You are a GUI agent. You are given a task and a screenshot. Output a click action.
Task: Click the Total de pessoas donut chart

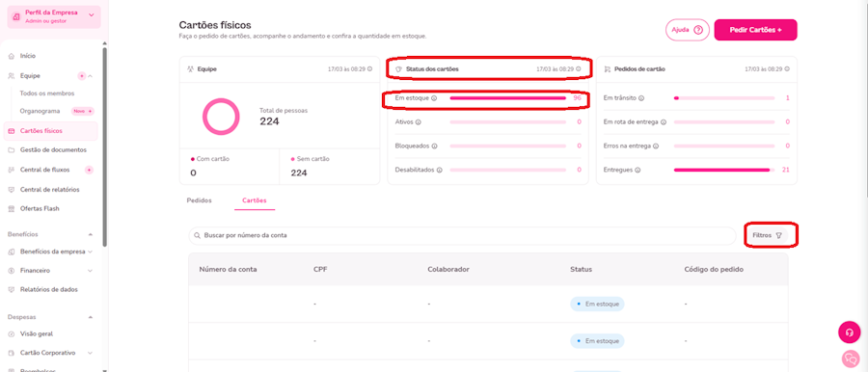point(221,117)
